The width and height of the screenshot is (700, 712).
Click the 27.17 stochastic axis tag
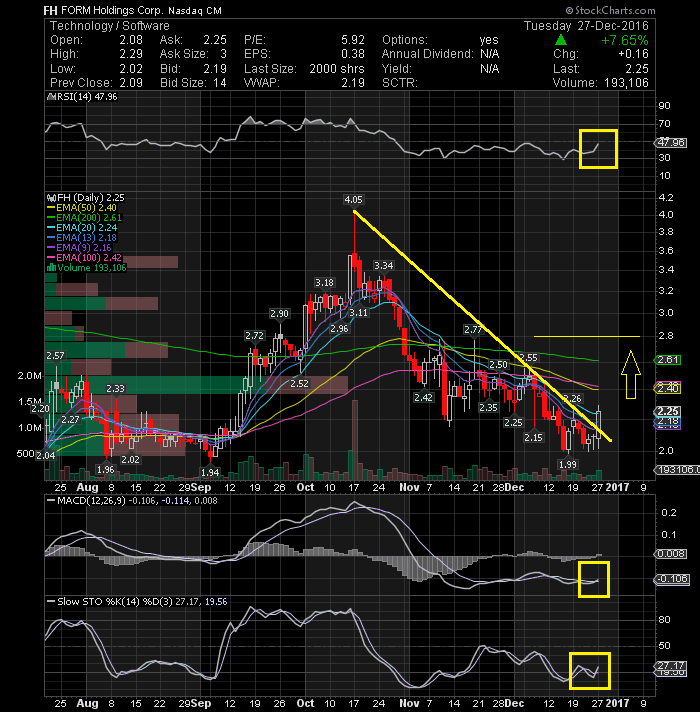[672, 666]
